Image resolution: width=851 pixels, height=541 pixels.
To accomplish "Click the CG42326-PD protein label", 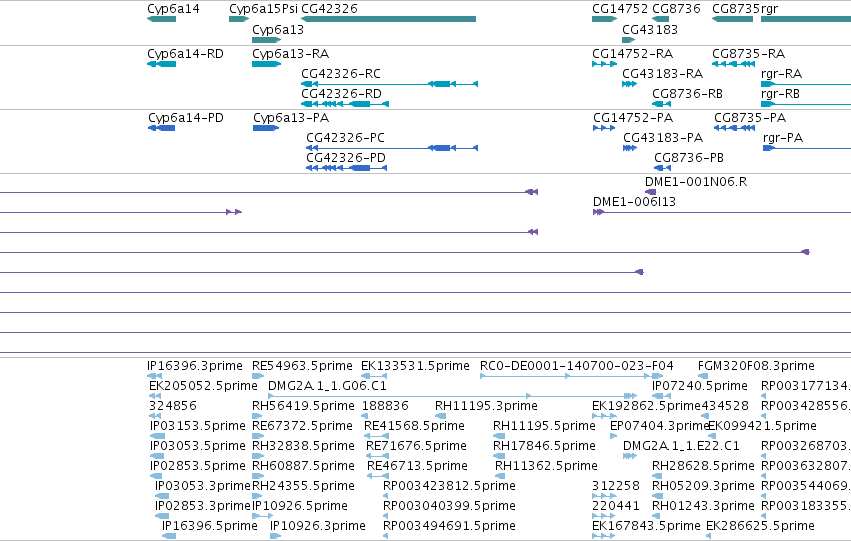I will point(346,158).
